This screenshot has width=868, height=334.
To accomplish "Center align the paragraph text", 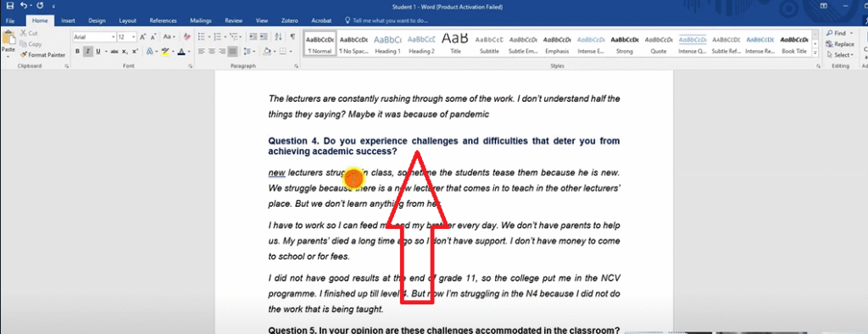I will pos(211,52).
